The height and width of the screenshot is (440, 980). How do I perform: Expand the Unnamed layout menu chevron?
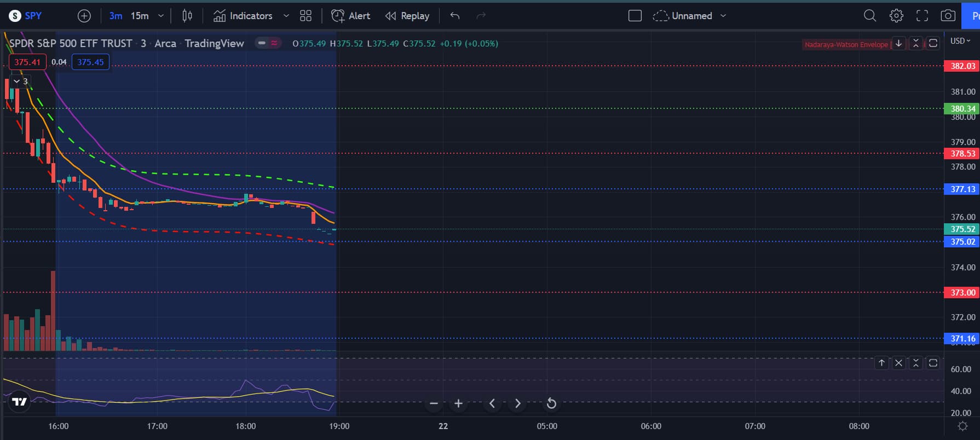click(723, 16)
